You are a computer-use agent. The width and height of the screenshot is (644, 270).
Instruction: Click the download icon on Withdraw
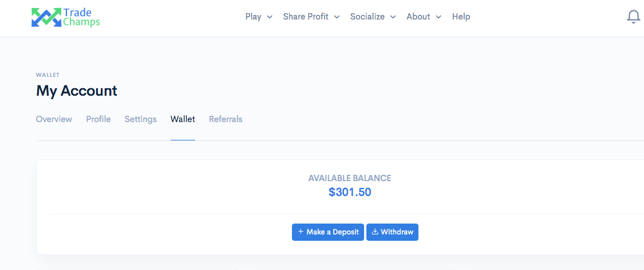coord(374,232)
